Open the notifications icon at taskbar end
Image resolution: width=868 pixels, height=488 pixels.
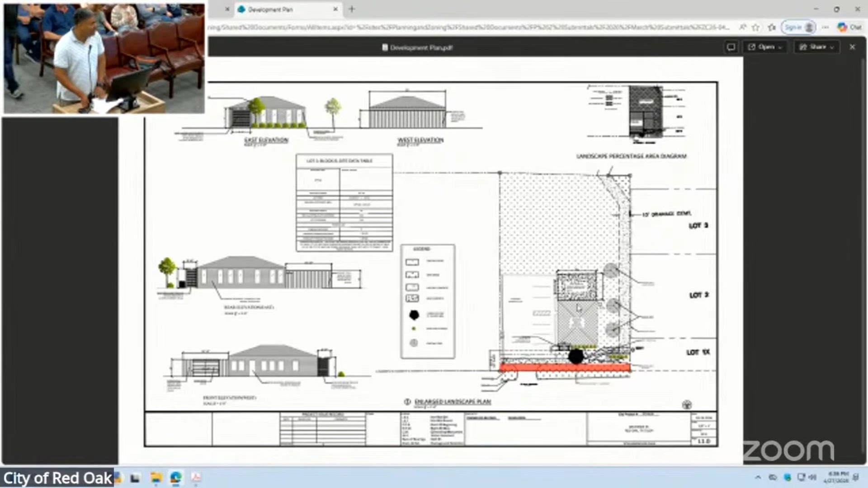[855, 477]
